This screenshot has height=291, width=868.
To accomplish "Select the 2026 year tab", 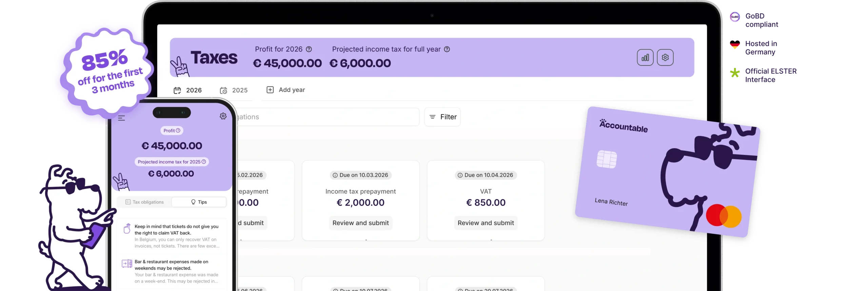I will pyautogui.click(x=188, y=90).
